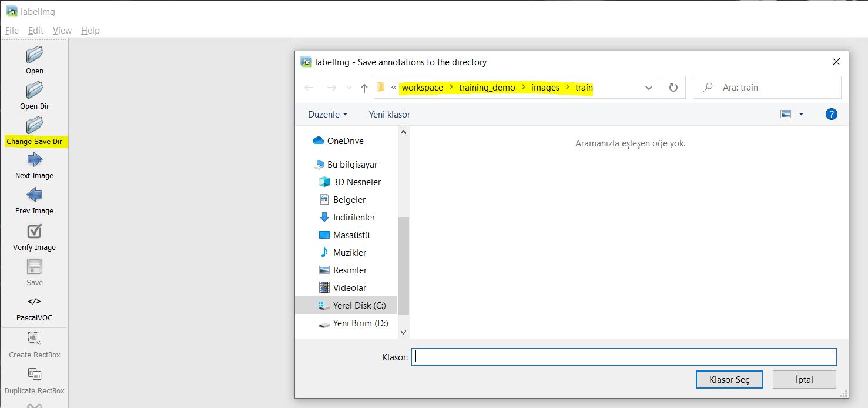This screenshot has width=868, height=408.
Task: Open the Edit menu
Action: click(x=36, y=30)
